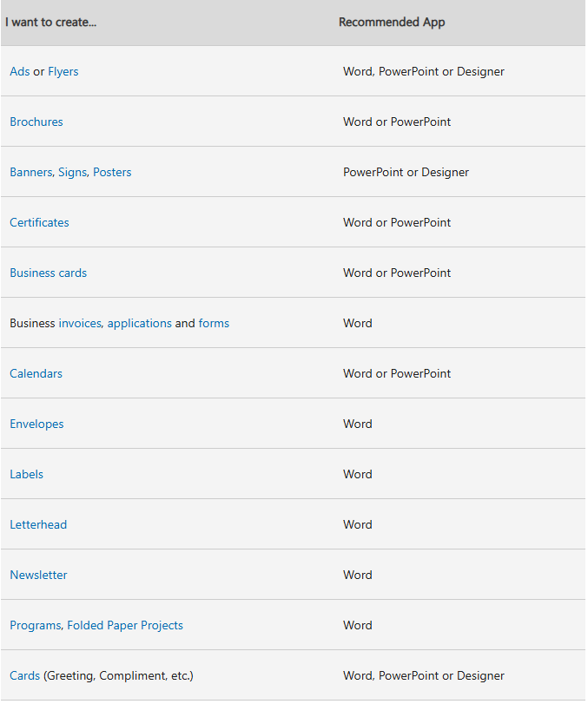Viewport: 588px width, 704px height.
Task: Click the Brochures link
Action: 36,122
